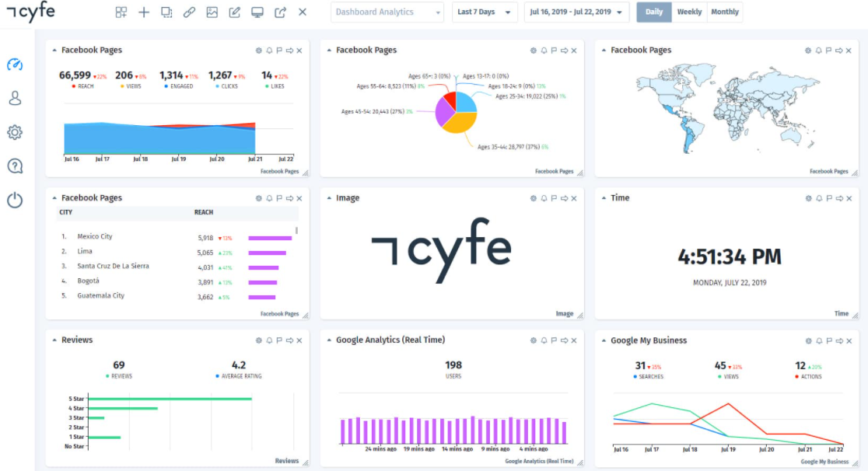Open the Dashboard Analytics dropdown
Viewport: 868px width, 471px height.
387,12
